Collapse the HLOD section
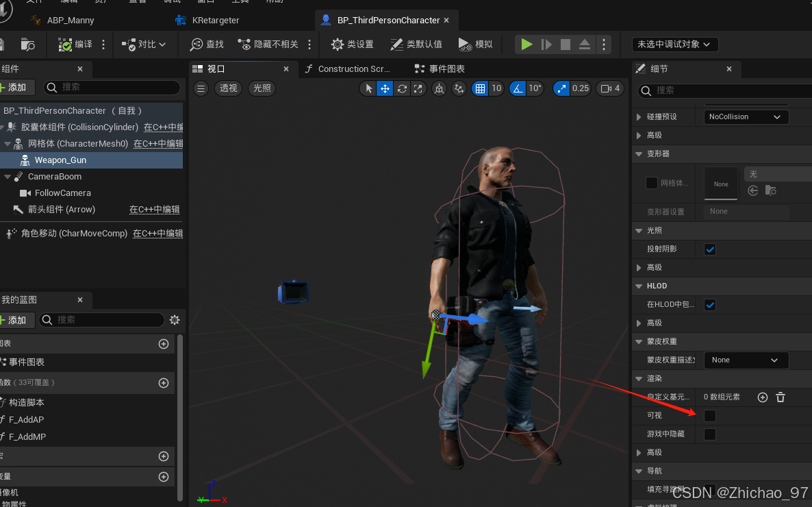 point(639,286)
